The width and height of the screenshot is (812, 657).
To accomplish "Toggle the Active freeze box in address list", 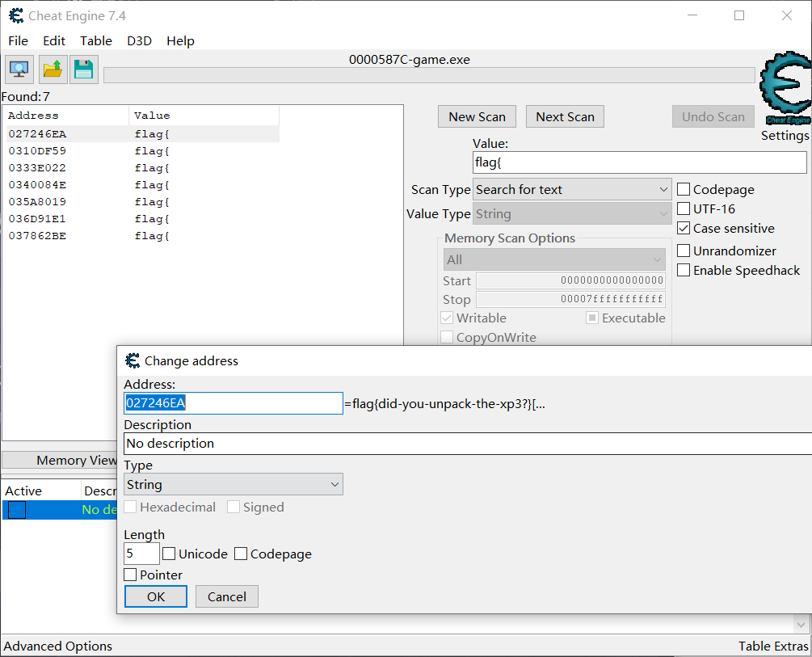I will (x=17, y=510).
